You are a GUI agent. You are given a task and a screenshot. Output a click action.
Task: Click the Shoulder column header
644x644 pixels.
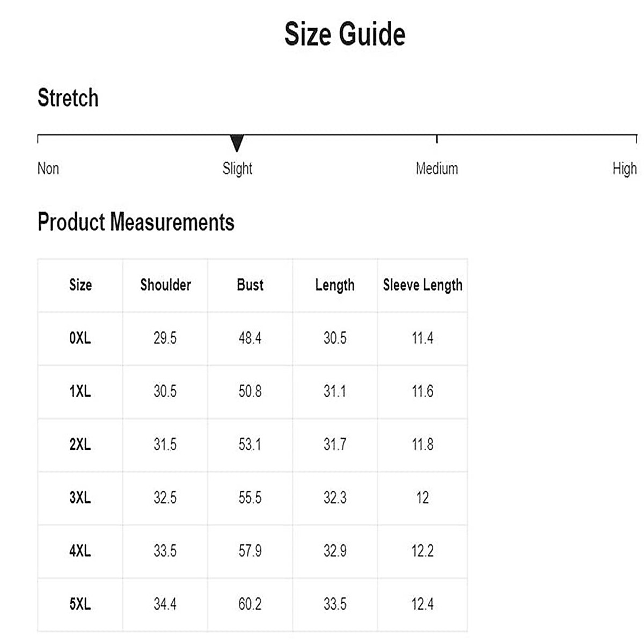(165, 285)
